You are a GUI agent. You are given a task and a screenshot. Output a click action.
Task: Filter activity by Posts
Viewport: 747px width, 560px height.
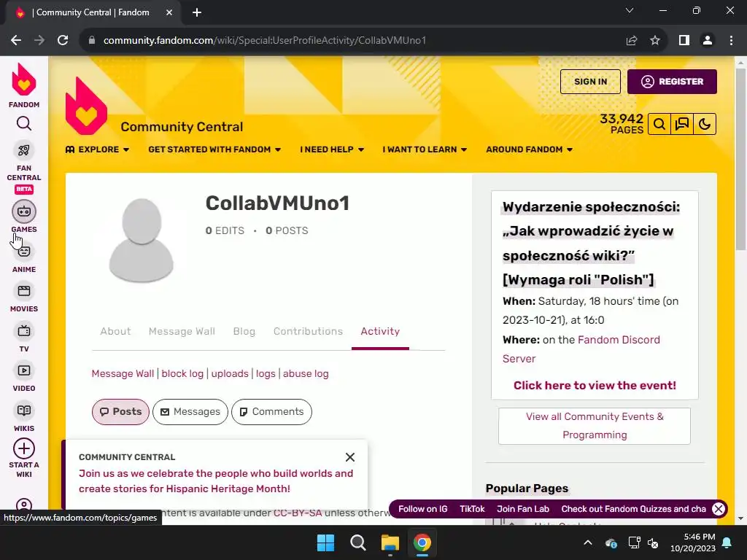click(120, 412)
